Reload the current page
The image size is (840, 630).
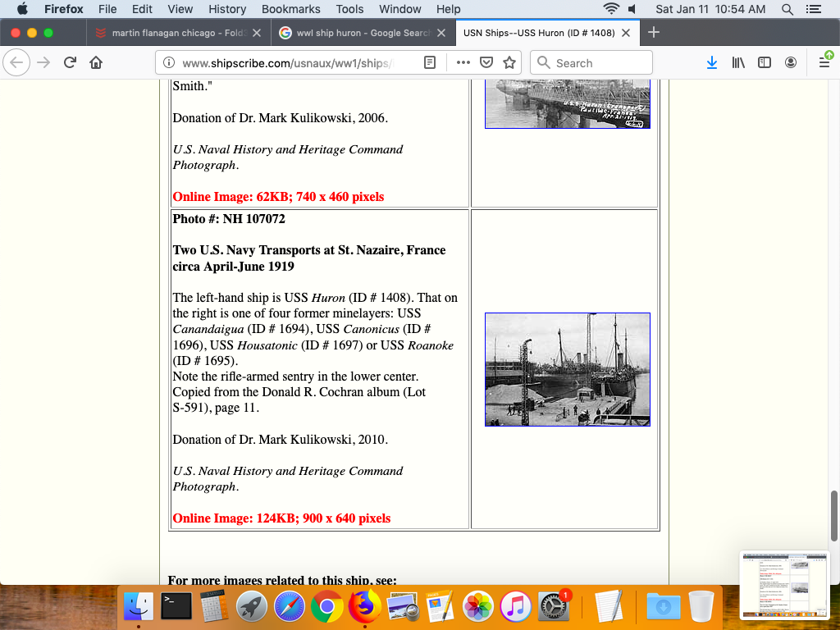[70, 63]
